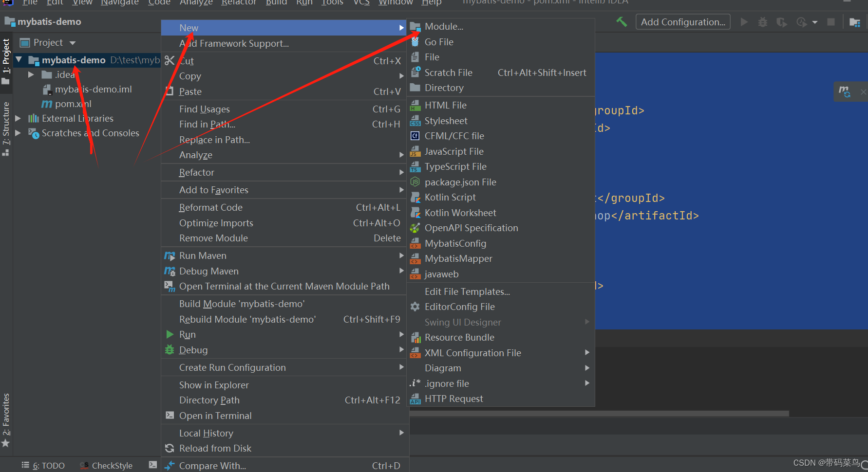Open the CheckStyle tool window
Viewport: 868px width, 472px height.
[106, 466]
